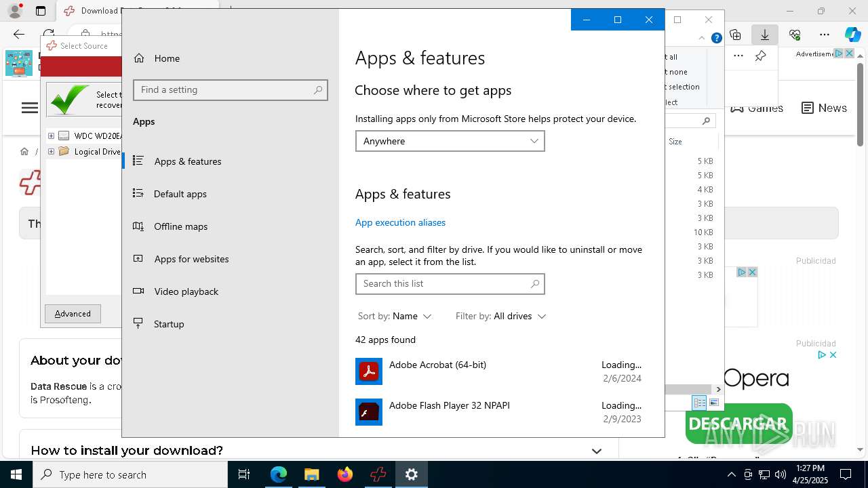Image resolution: width=868 pixels, height=488 pixels.
Task: Click taskbar Type here to search box
Action: 130,474
